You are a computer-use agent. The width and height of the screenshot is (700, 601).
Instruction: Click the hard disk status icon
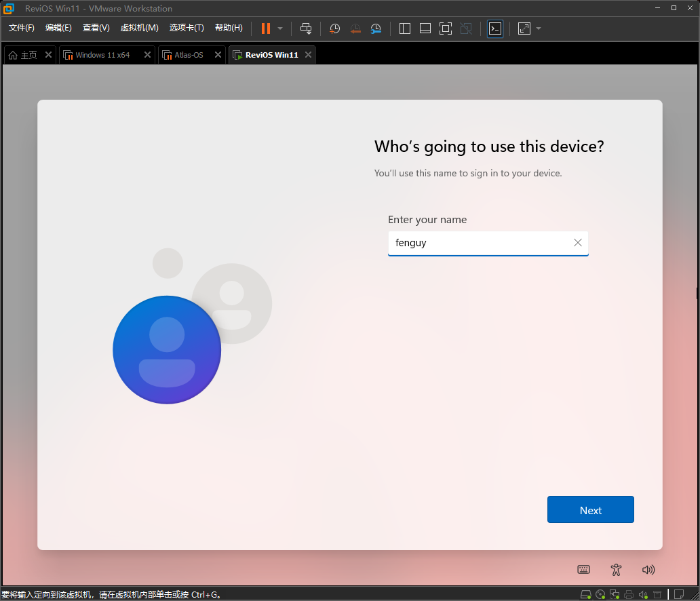tap(585, 594)
